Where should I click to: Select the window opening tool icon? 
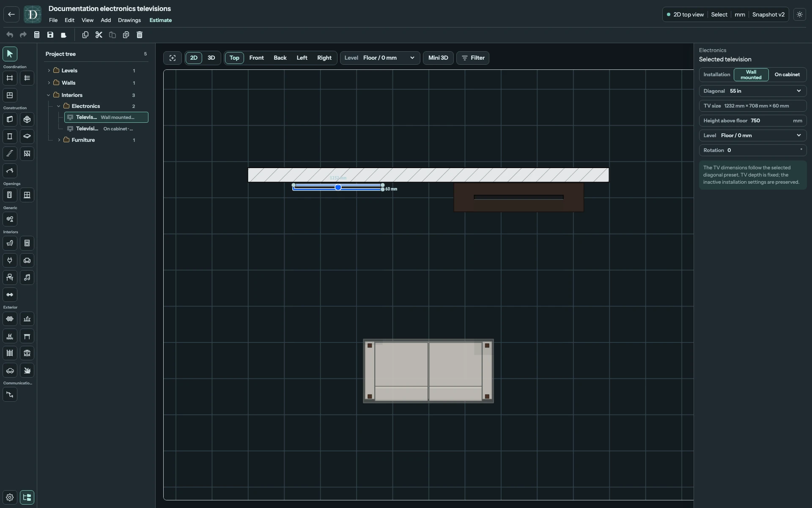[27, 195]
